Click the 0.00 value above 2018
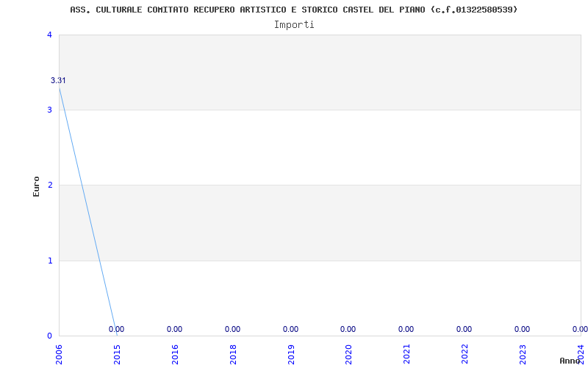 click(232, 329)
